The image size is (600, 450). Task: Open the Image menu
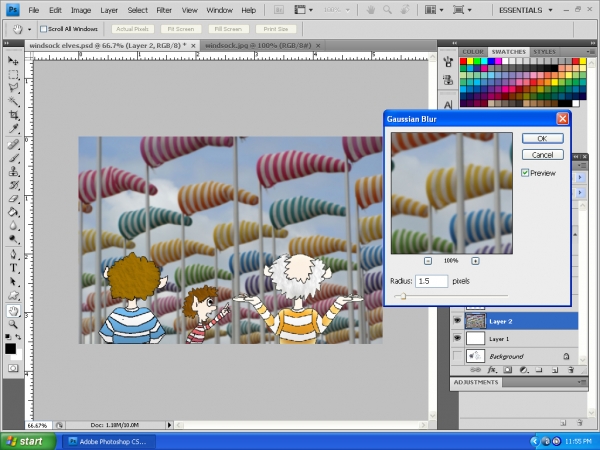(x=81, y=10)
